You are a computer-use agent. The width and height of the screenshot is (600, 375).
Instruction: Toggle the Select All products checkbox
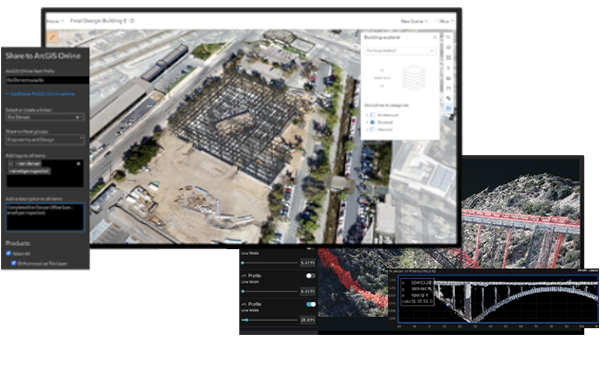coord(8,253)
